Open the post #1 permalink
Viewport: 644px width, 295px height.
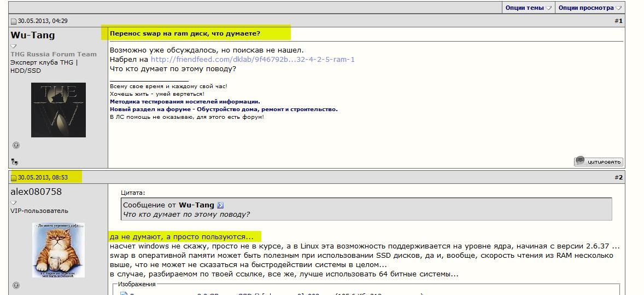pos(618,21)
